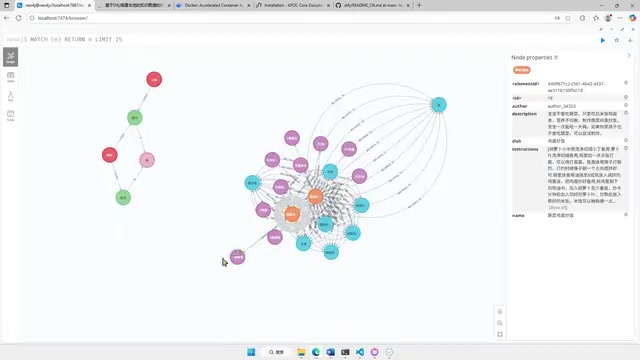Open the Windows Start menu

coord(251,352)
